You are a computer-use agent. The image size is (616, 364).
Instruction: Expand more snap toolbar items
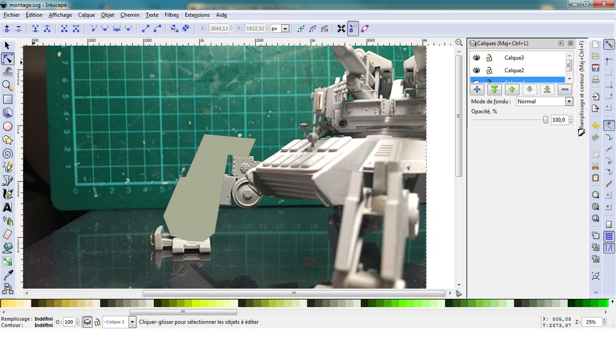pos(595,292)
